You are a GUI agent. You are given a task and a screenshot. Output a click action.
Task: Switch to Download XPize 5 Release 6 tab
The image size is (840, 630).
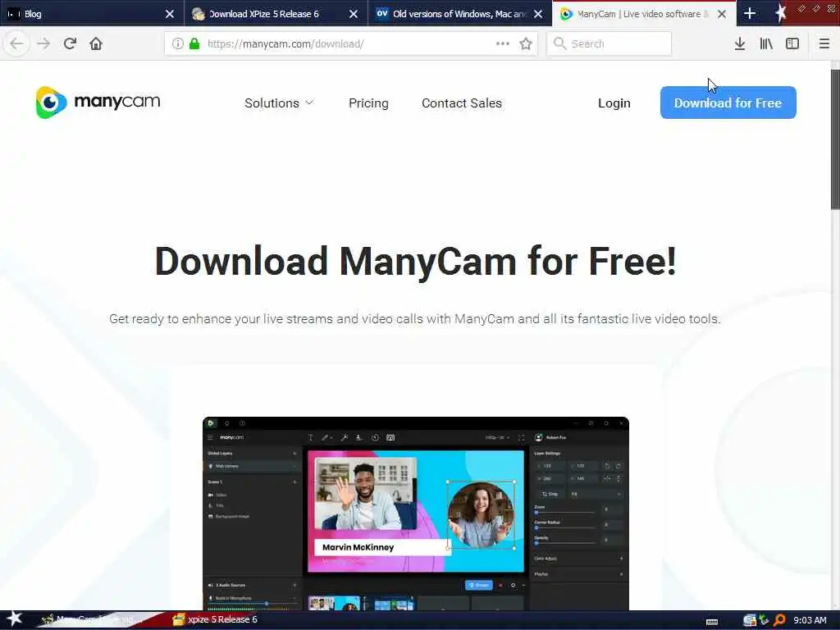pos(276,13)
